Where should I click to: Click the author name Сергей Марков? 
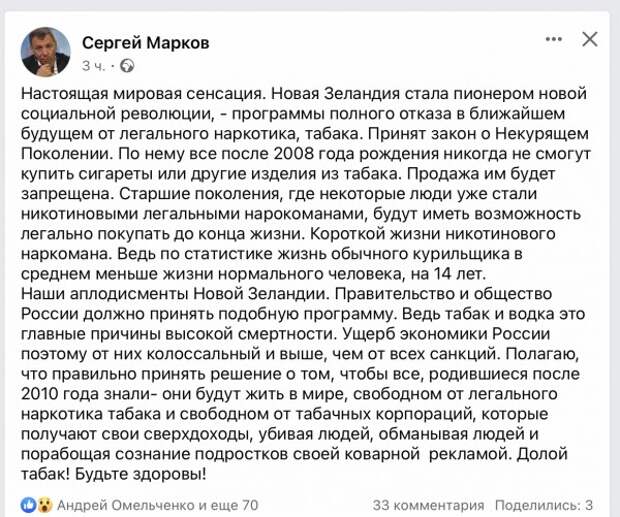[x=146, y=43]
